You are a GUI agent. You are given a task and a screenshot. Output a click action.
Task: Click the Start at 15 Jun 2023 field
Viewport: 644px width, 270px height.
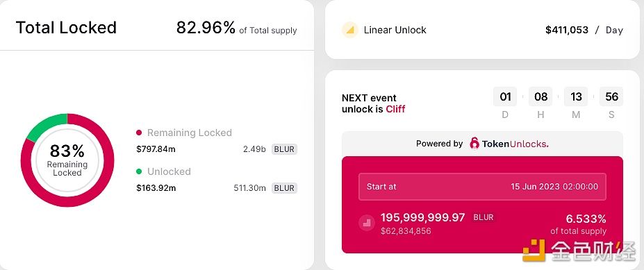pos(482,186)
